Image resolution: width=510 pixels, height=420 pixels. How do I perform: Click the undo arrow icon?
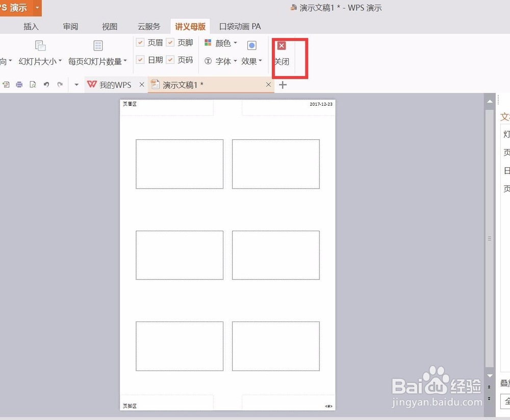46,85
